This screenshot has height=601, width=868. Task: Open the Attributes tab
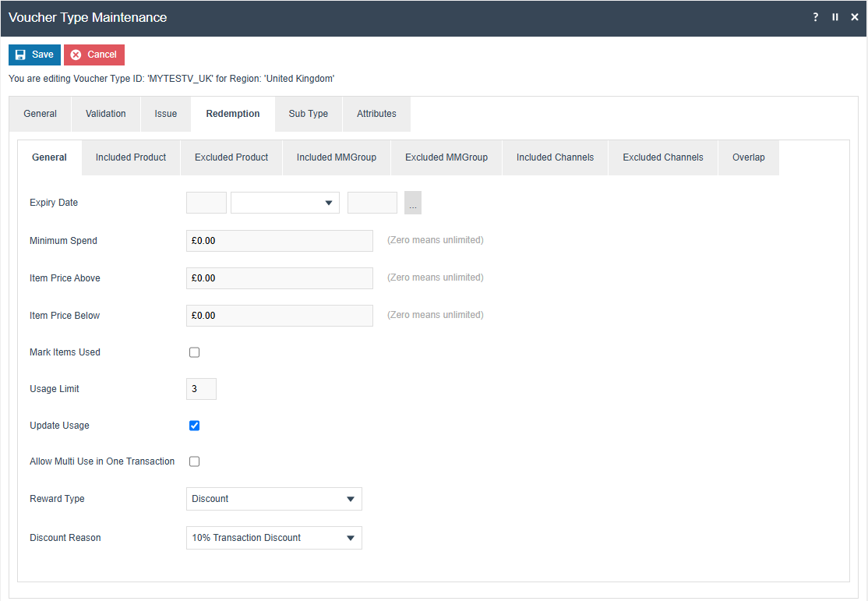pos(376,114)
